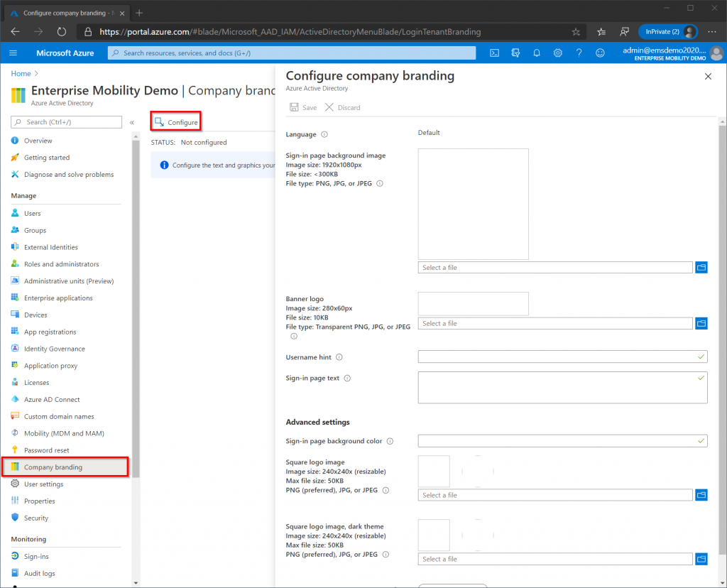Open Devices menu item
The height and width of the screenshot is (588, 727).
coord(35,315)
